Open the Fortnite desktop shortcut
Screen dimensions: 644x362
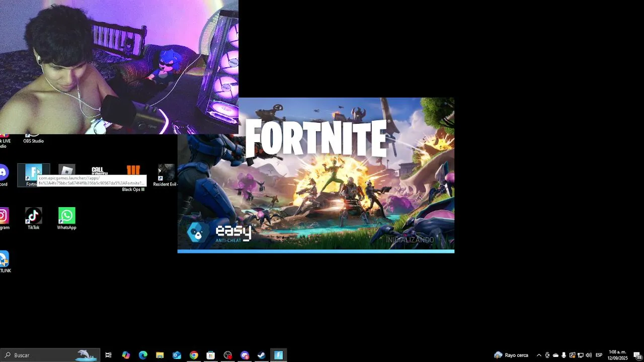33,174
